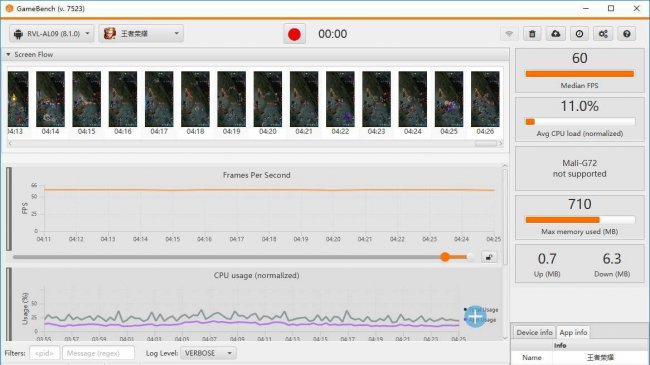Select the screenshot thumbnail at 04:24

[412, 99]
